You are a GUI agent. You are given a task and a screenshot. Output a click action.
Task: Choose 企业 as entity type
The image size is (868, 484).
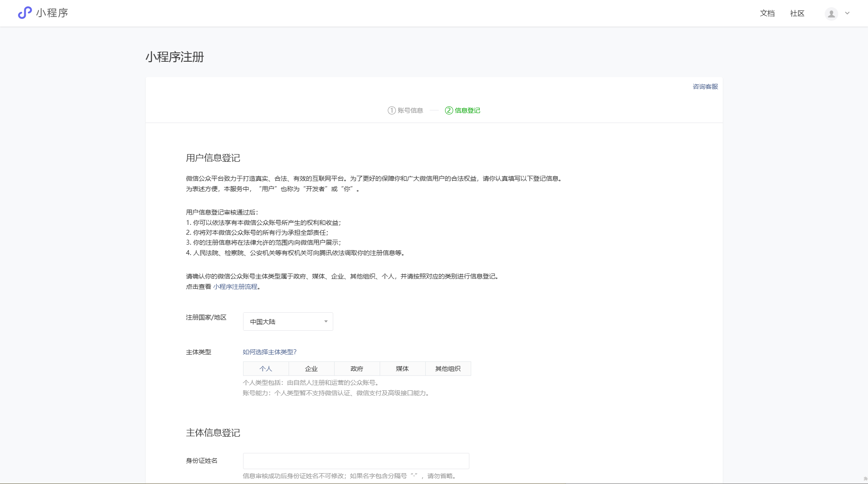(311, 369)
